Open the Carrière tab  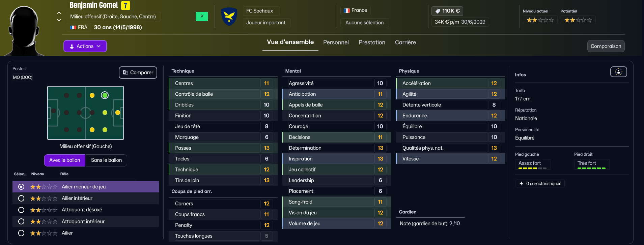pos(405,42)
